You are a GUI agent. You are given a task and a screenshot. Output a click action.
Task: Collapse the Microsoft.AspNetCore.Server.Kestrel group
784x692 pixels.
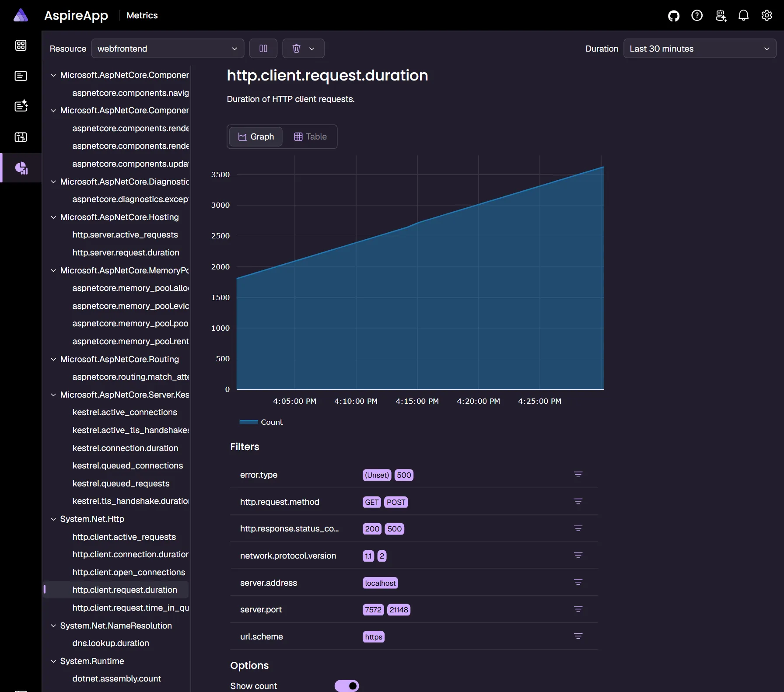coord(53,395)
